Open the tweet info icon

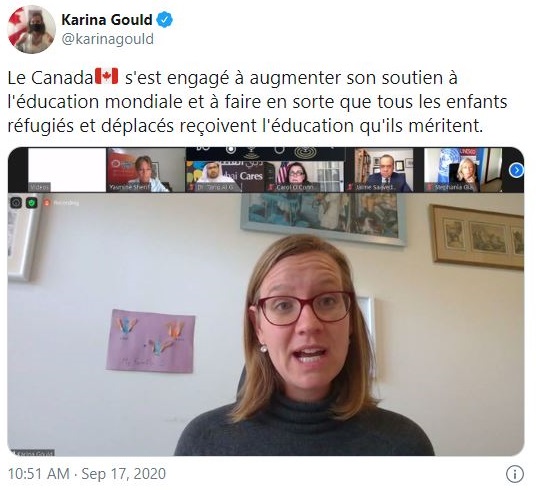pyautogui.click(x=514, y=474)
